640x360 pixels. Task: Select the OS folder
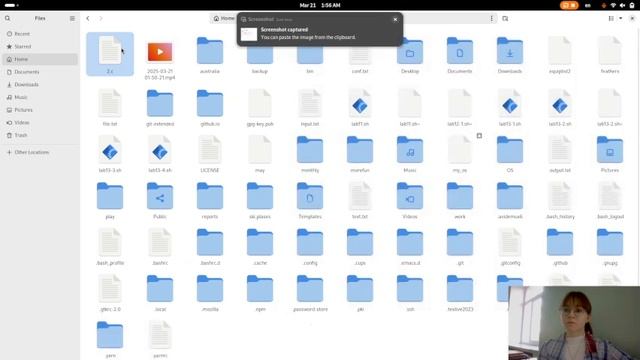(x=510, y=150)
